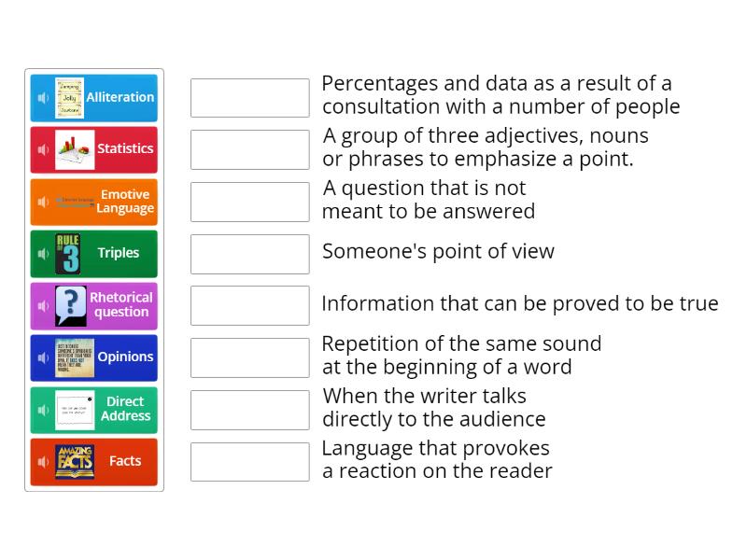Click the speaker icon on Statistics tile
Screen dimensions: 747x560
43,149
